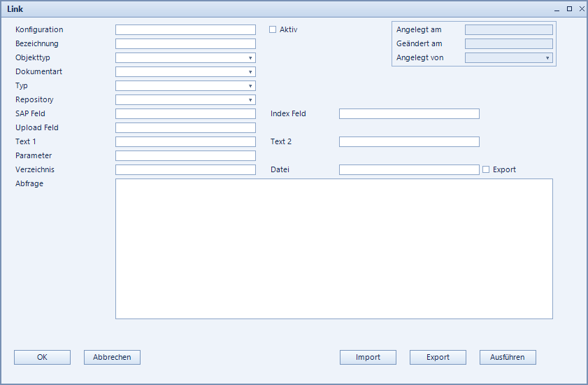588x385 pixels.
Task: Open the Typ combo box
Action: point(250,85)
